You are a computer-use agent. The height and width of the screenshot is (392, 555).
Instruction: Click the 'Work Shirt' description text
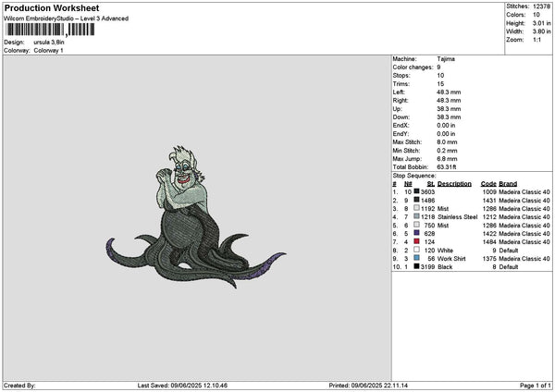[x=451, y=259]
